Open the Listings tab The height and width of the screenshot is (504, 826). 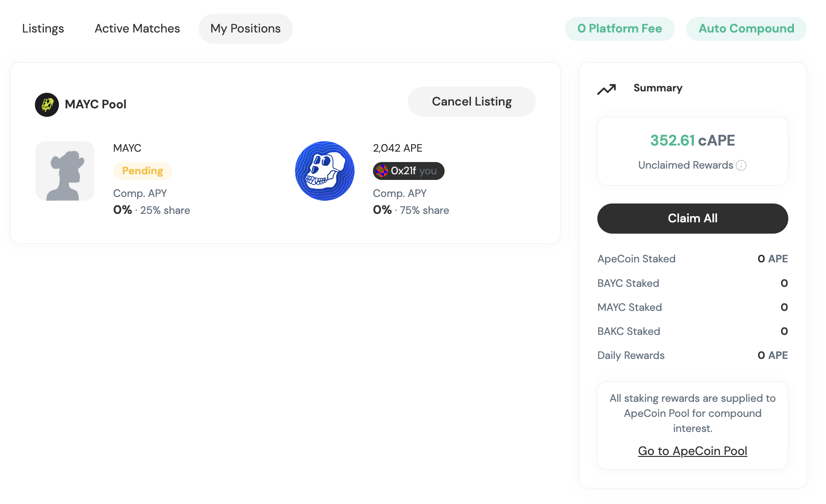[x=43, y=29]
